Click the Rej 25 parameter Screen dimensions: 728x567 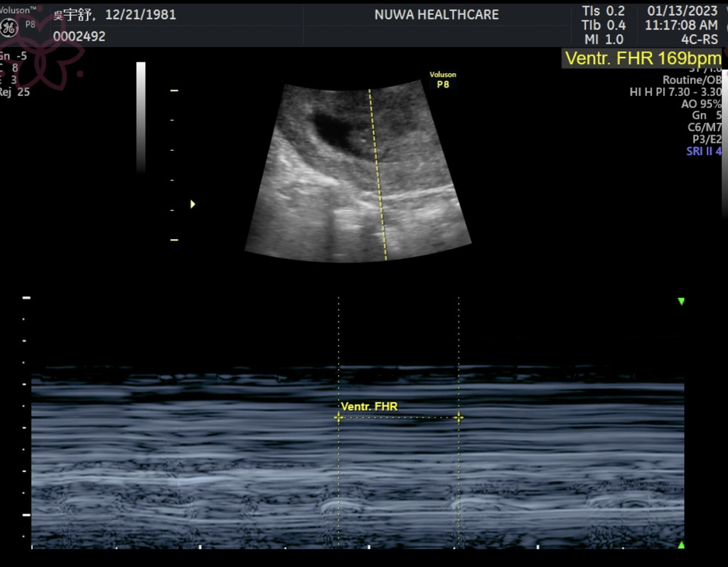(x=14, y=92)
